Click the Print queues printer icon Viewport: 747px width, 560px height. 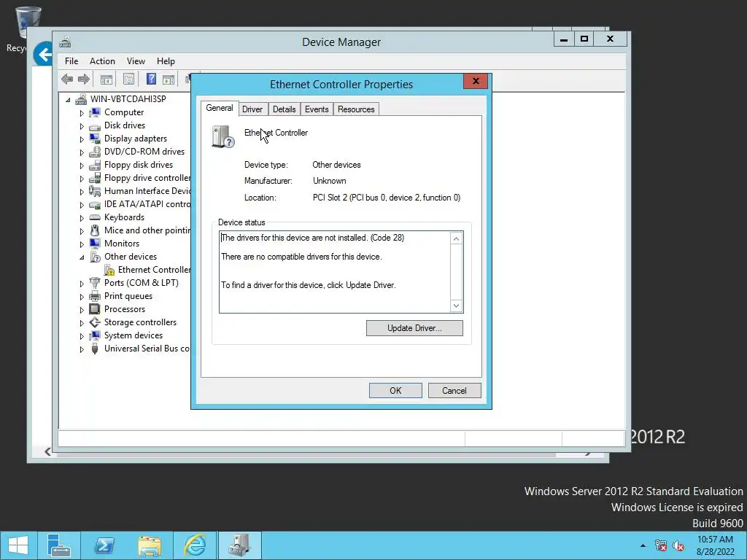(95, 296)
